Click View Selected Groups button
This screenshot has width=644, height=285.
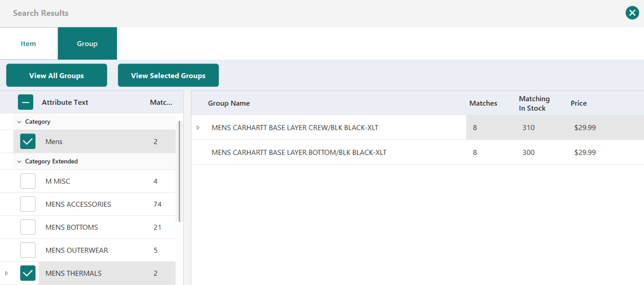click(x=168, y=75)
